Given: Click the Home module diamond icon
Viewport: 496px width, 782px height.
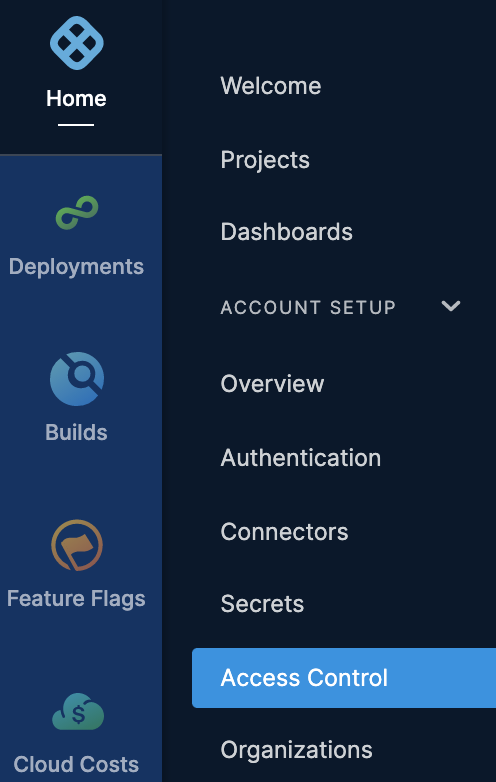Looking at the screenshot, I should click(77, 43).
